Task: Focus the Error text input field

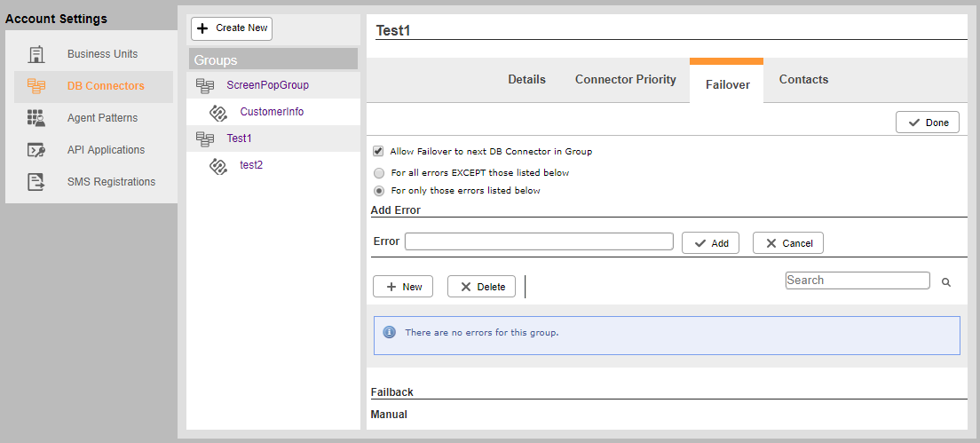Action: 539,241
